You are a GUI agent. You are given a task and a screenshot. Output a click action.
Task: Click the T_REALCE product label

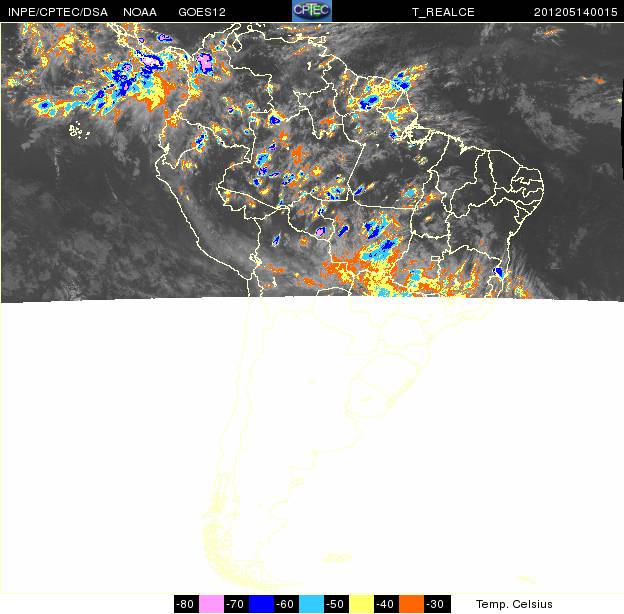(443, 12)
